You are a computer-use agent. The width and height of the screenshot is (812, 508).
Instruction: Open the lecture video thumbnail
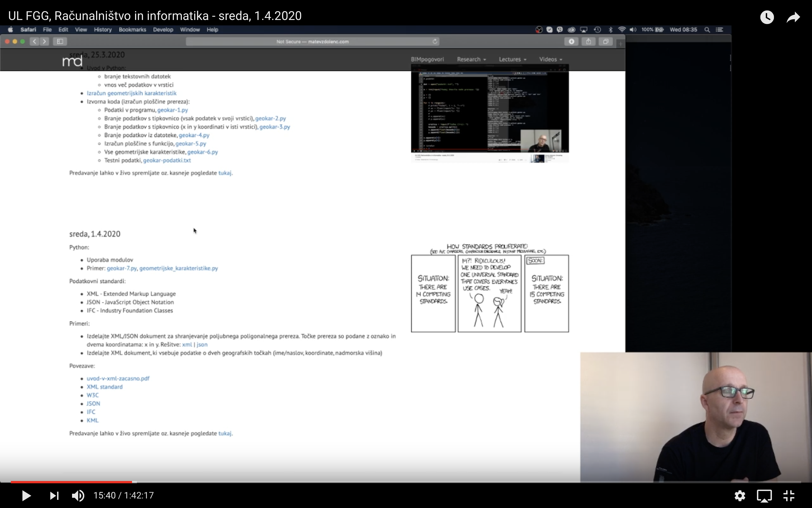490,114
